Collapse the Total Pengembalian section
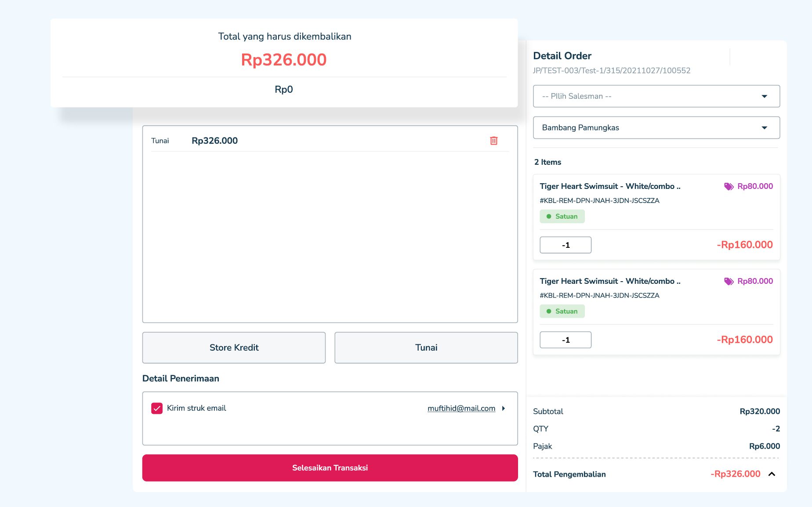The height and width of the screenshot is (507, 812). [772, 474]
